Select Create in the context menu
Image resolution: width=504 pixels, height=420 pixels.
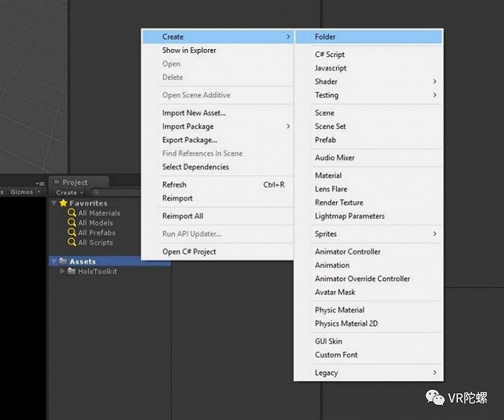(217, 37)
